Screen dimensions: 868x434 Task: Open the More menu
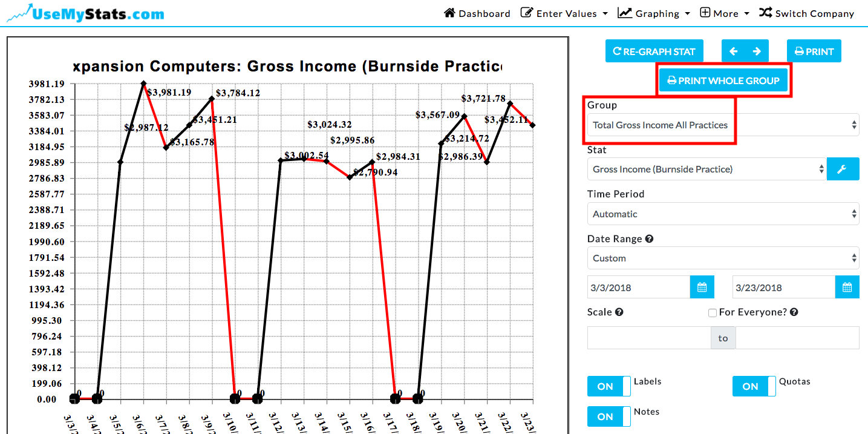724,13
